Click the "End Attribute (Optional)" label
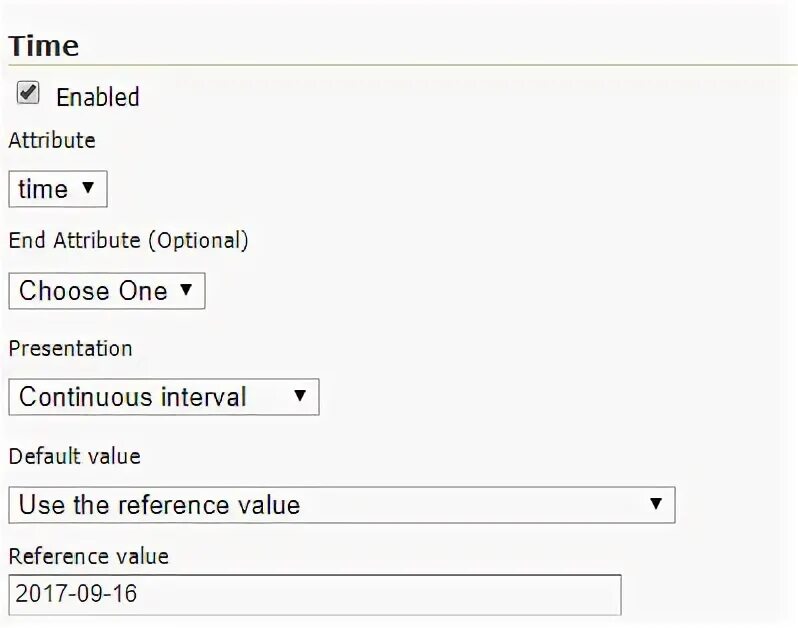The height and width of the screenshot is (628, 798). [128, 241]
